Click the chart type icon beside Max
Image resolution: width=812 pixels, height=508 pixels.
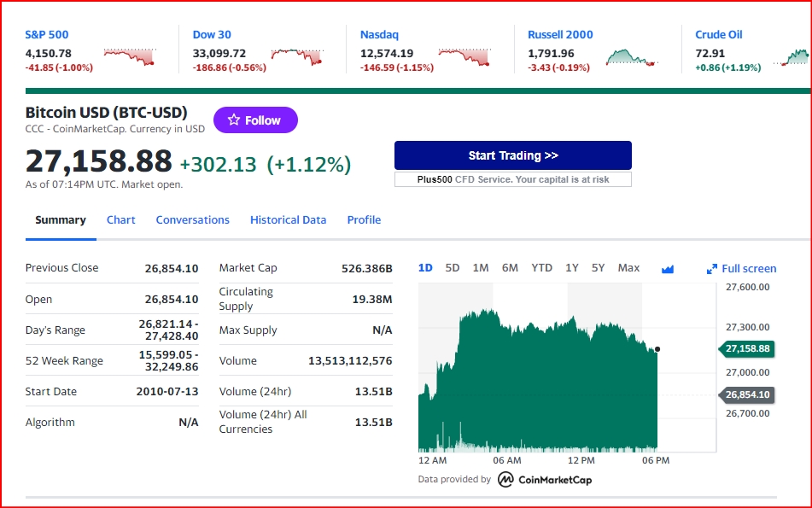pyautogui.click(x=668, y=269)
